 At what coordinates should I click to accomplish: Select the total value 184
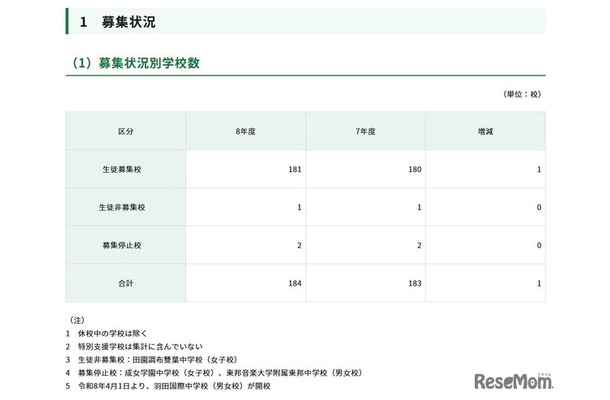coord(294,283)
